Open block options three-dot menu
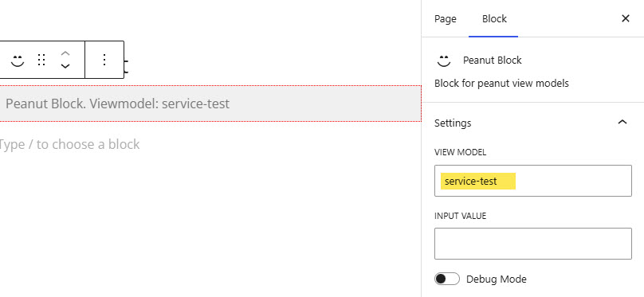This screenshot has height=297, width=644. [x=104, y=60]
